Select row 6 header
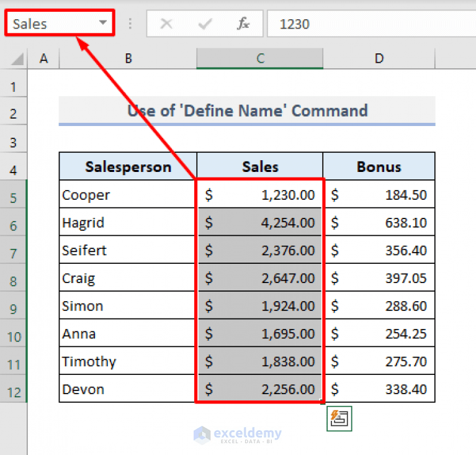This screenshot has width=476, height=455. pyautogui.click(x=14, y=222)
